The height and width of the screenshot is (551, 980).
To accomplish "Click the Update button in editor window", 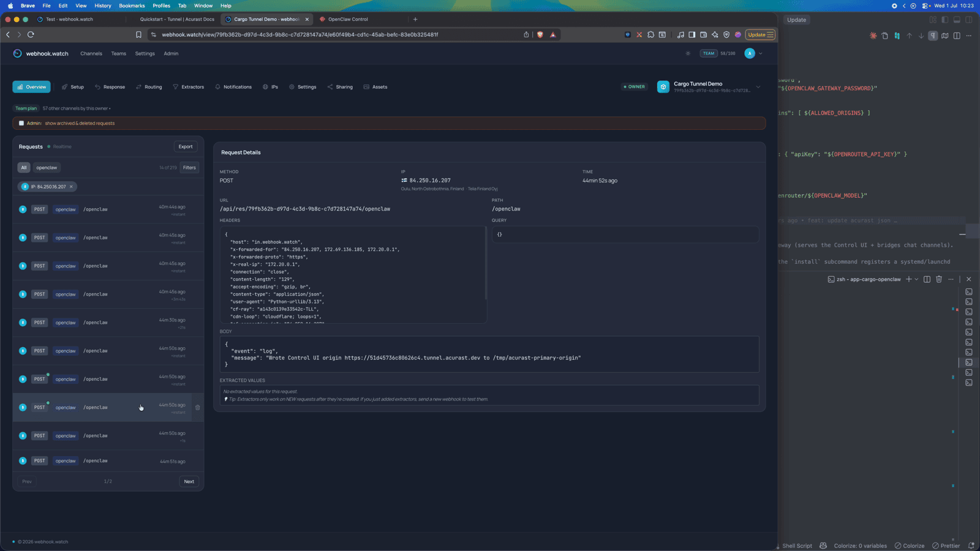I will 797,20.
